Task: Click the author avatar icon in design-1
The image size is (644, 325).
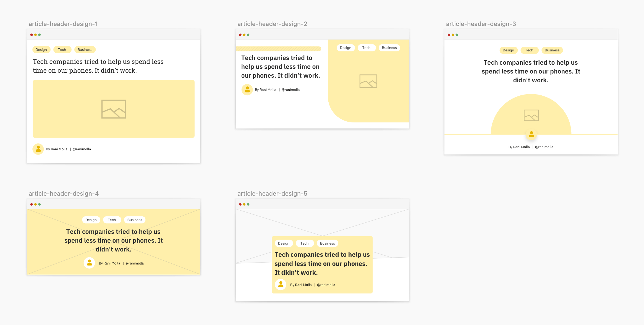Action: click(x=38, y=149)
